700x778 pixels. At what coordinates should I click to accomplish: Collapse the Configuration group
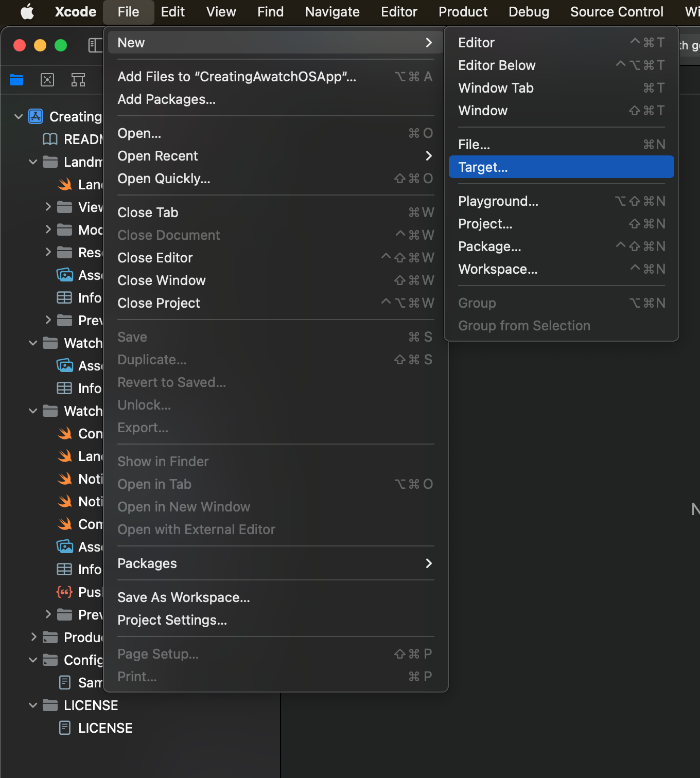[33, 660]
